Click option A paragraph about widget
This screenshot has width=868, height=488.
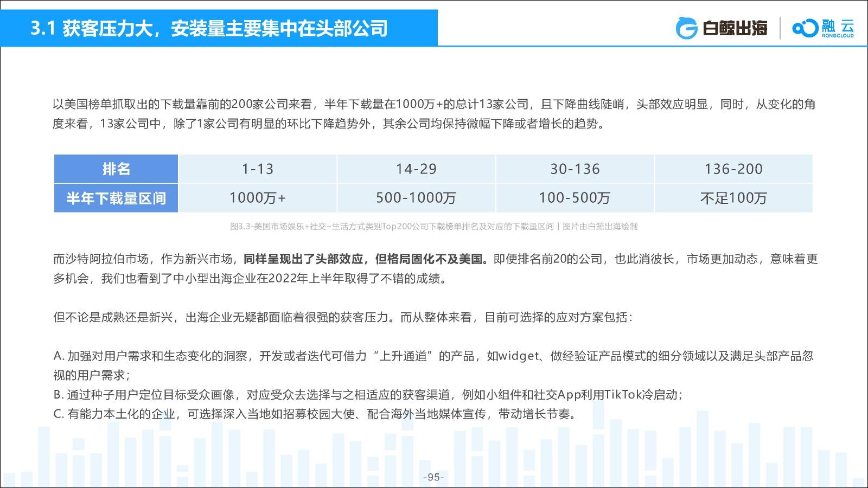(433, 365)
